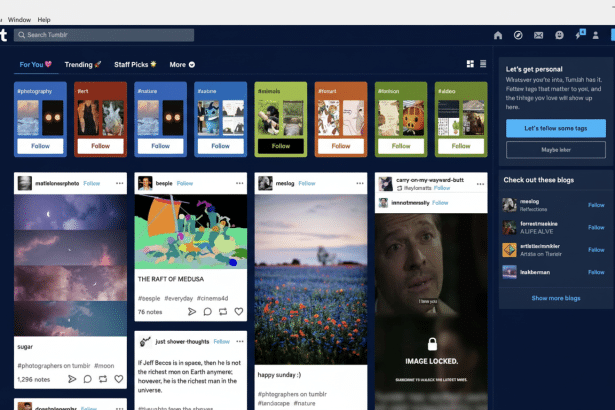
Task: Open forrestmankins blog avatar
Action: pos(509,228)
